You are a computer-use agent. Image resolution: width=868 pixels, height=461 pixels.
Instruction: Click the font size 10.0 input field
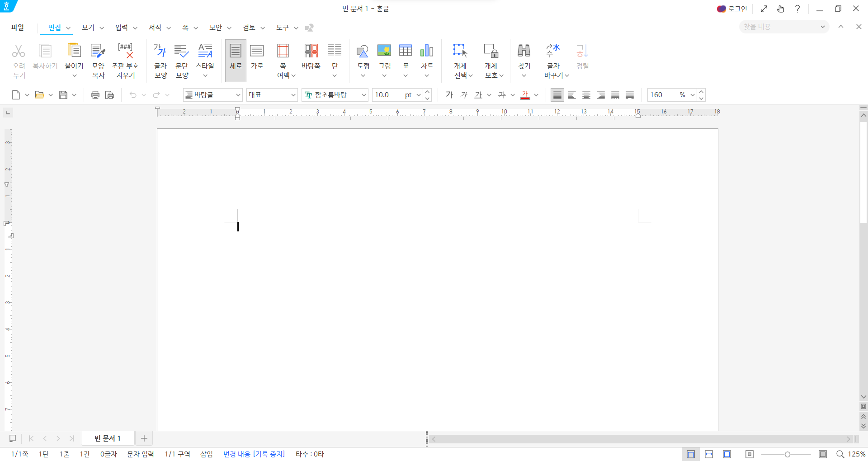[387, 95]
